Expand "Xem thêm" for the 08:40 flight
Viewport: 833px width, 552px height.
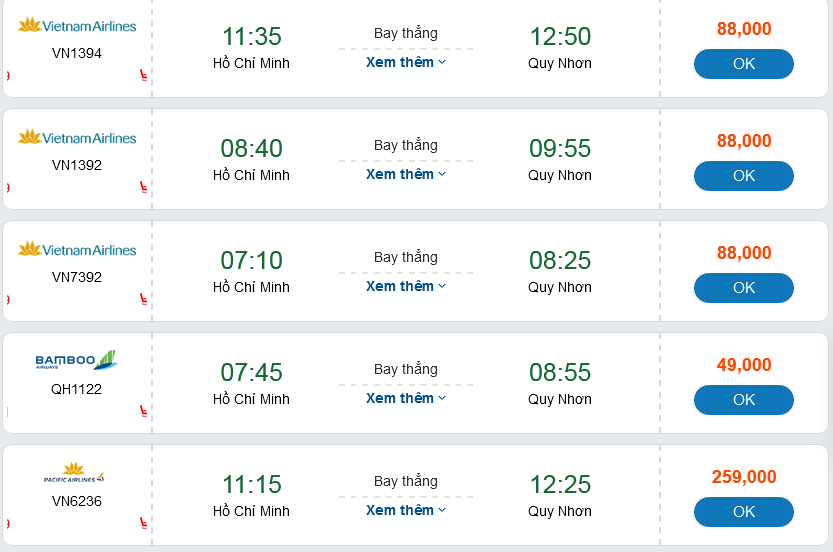[x=405, y=174]
